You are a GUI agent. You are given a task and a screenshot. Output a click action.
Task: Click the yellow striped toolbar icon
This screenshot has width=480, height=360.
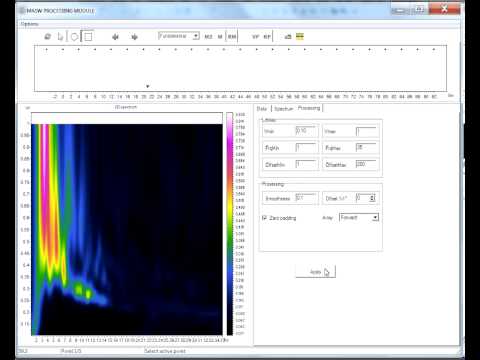click(300, 36)
